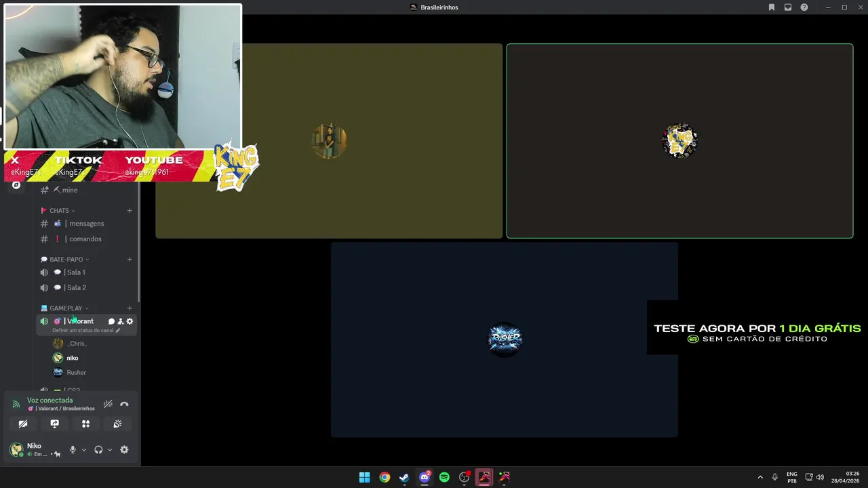Open the bookmarks icon in the title bar

[772, 7]
